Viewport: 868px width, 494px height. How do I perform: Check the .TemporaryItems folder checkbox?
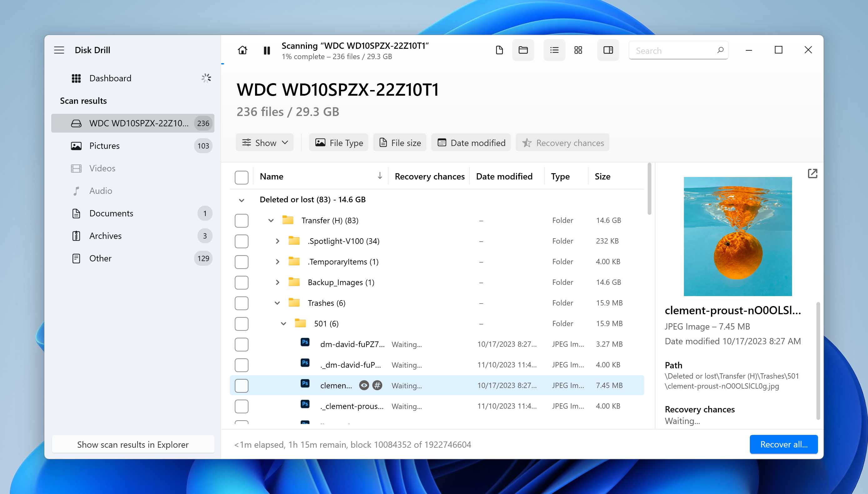point(242,262)
